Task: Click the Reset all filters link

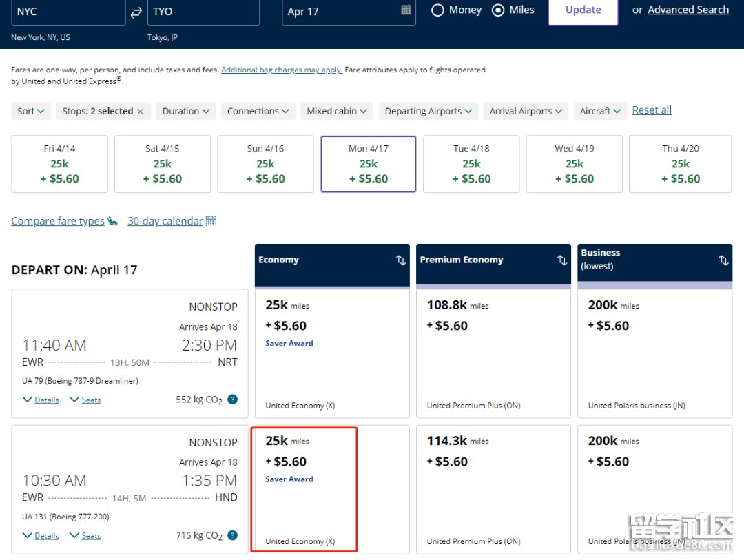Action: [x=652, y=110]
